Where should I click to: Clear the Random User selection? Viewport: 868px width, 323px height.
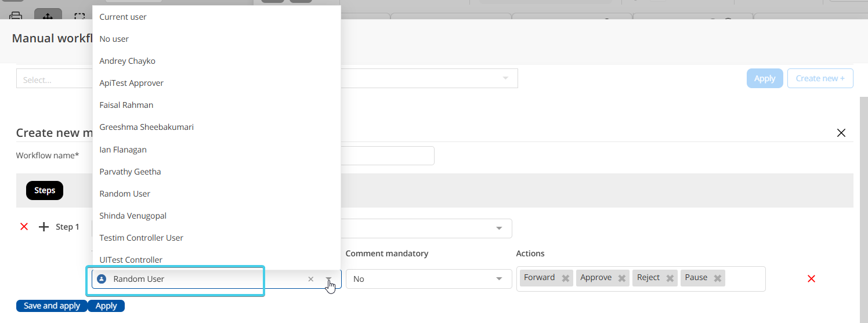click(x=310, y=279)
